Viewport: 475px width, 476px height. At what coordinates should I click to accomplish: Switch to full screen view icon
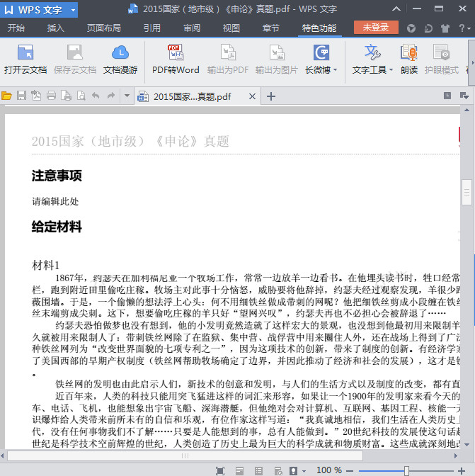tap(220, 470)
